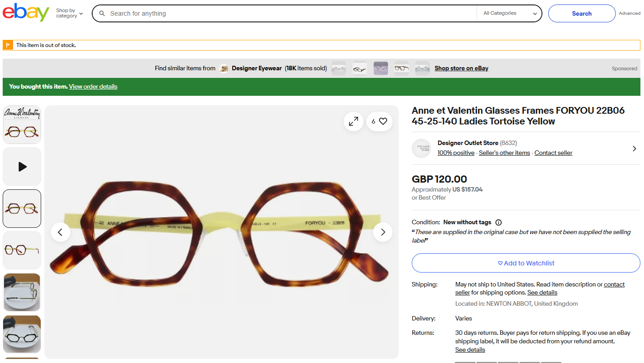This screenshot has width=644, height=363.
Task: Click the Anne et Valentin listing title
Action: tap(518, 116)
